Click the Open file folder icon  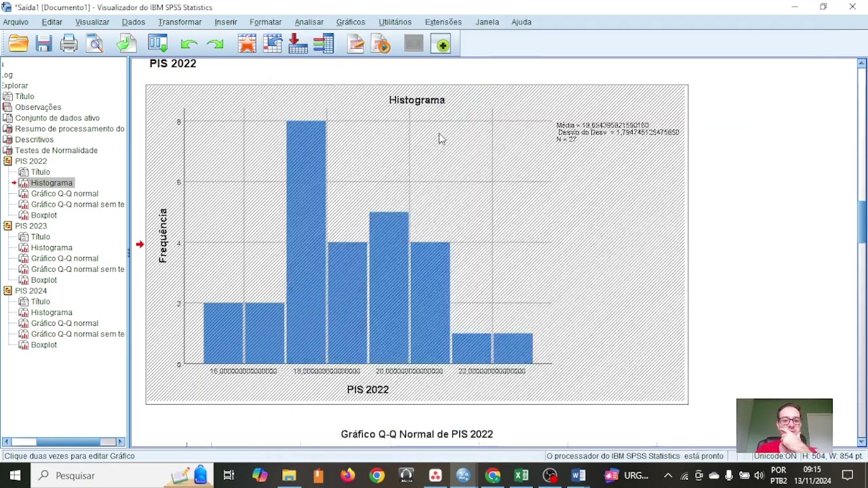coord(18,45)
